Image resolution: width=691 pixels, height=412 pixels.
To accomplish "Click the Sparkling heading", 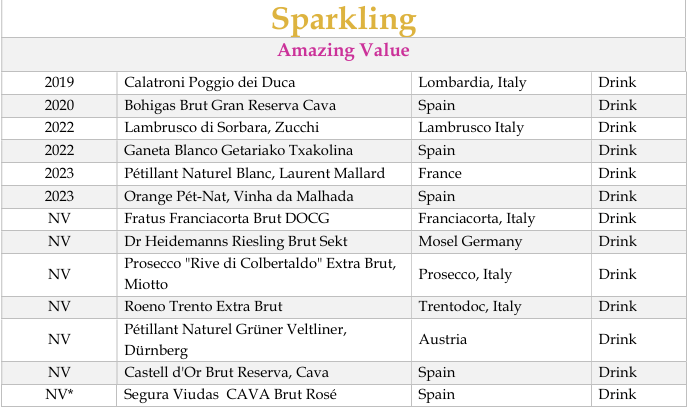I will 343,19.
